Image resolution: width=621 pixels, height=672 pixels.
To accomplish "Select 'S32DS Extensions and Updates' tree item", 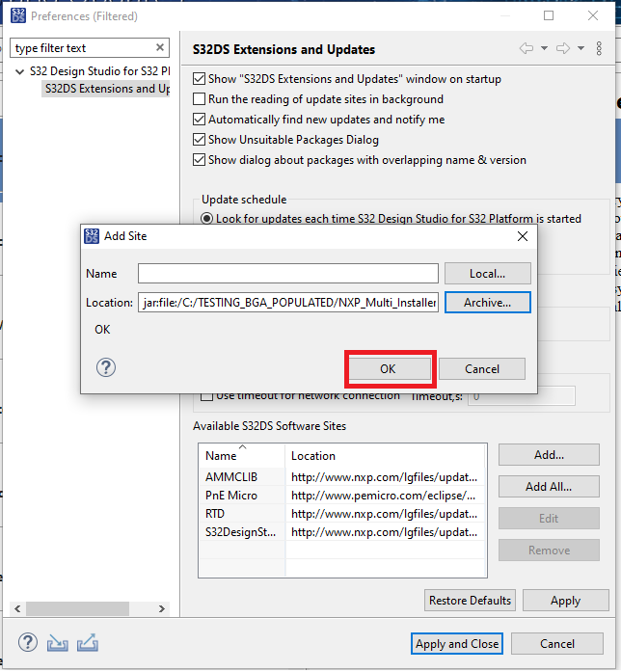I will (x=106, y=89).
